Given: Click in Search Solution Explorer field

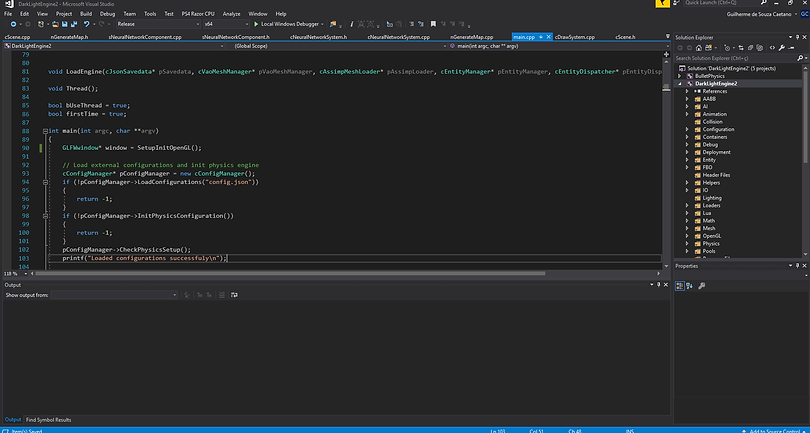Looking at the screenshot, I should click(734, 58).
